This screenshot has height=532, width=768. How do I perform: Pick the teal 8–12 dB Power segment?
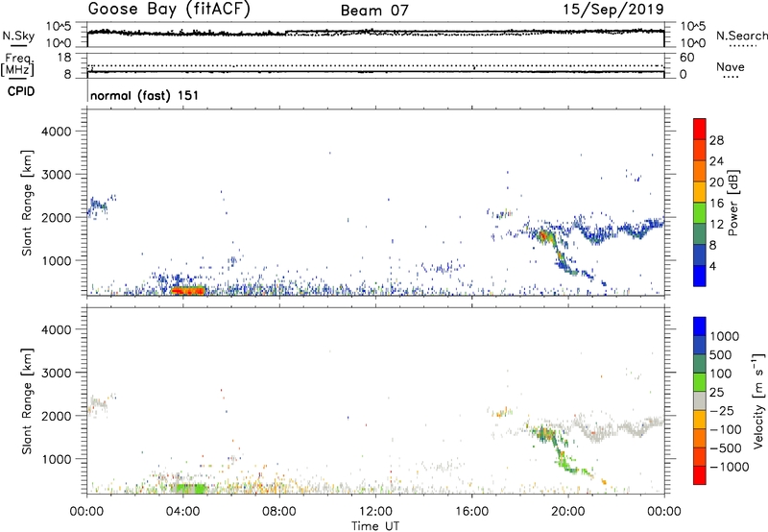pyautogui.click(x=700, y=234)
